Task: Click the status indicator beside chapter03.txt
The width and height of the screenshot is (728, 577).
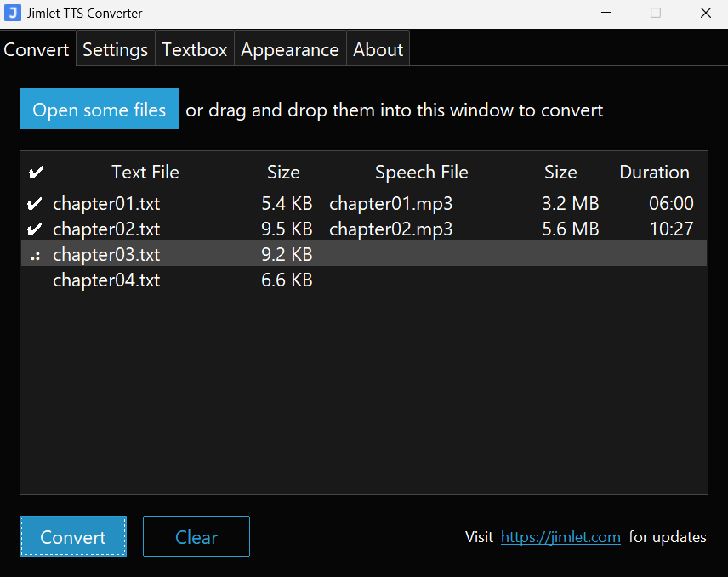Action: pyautogui.click(x=34, y=255)
